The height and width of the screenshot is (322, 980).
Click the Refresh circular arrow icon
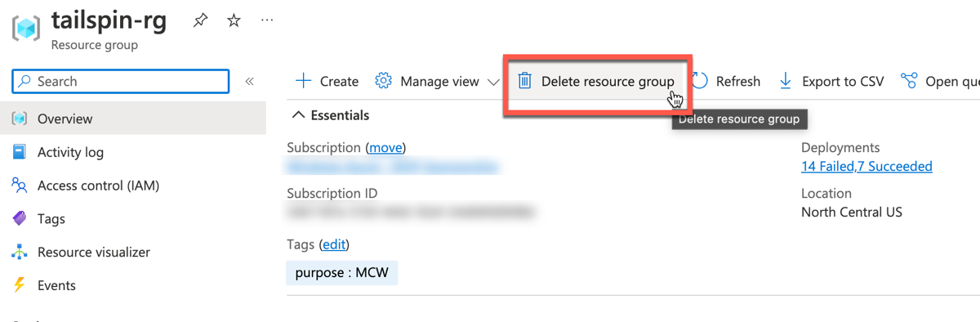(x=701, y=81)
